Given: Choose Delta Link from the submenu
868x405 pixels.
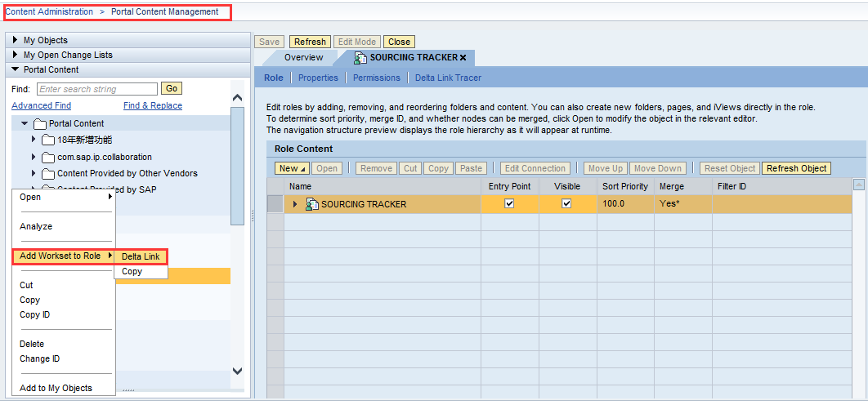Looking at the screenshot, I should click(141, 256).
